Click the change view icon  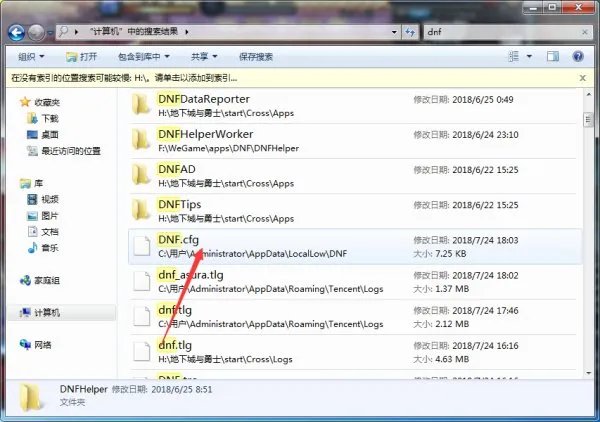click(x=514, y=57)
